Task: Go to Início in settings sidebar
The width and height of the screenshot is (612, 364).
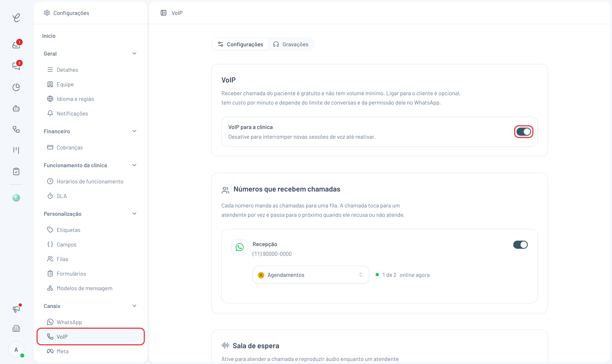Action: click(x=49, y=36)
